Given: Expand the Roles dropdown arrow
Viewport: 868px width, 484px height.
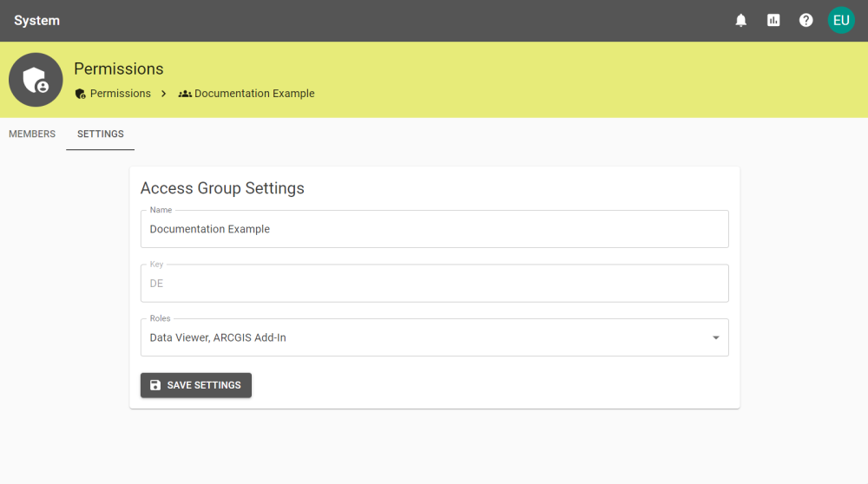Looking at the screenshot, I should click(x=716, y=337).
